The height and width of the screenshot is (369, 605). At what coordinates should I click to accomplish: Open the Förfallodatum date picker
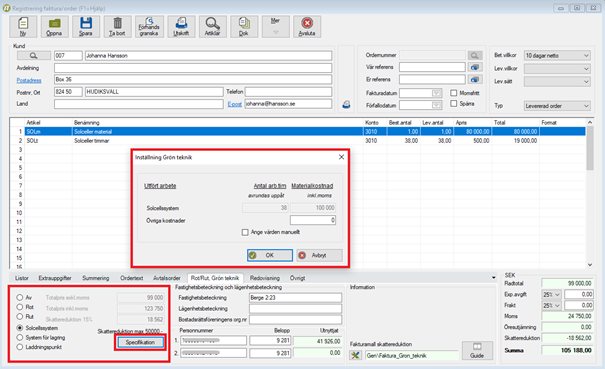click(x=436, y=105)
